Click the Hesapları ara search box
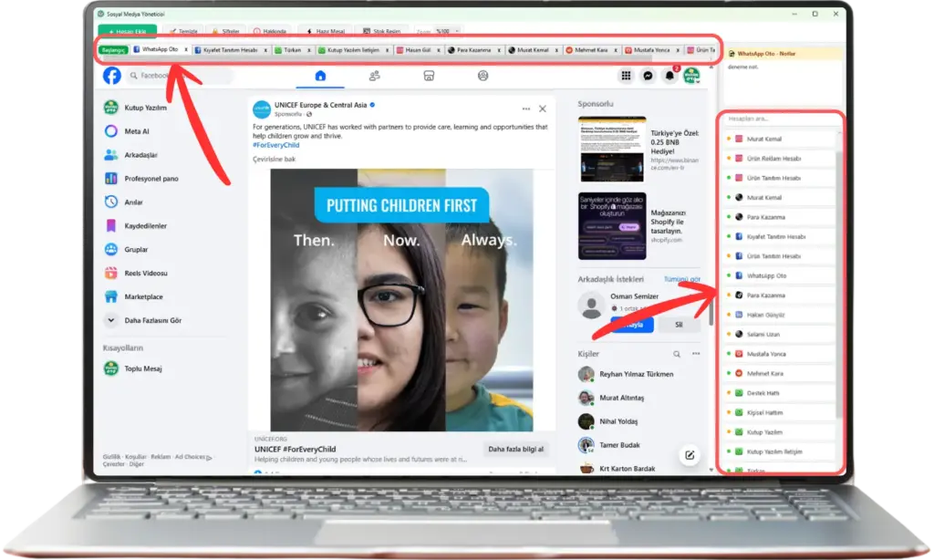This screenshot has width=934, height=560. point(780,119)
